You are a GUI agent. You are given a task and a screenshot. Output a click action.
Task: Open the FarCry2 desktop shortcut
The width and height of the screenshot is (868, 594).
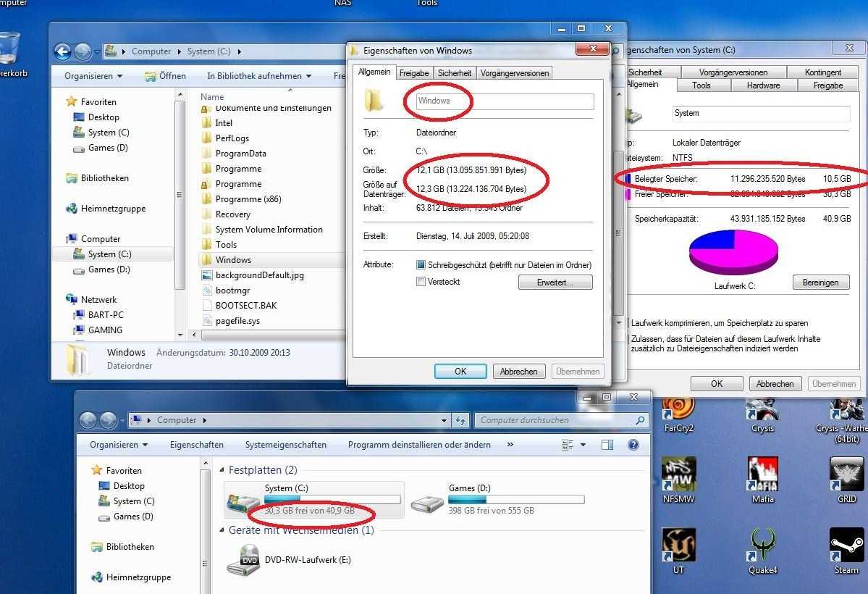pyautogui.click(x=678, y=413)
